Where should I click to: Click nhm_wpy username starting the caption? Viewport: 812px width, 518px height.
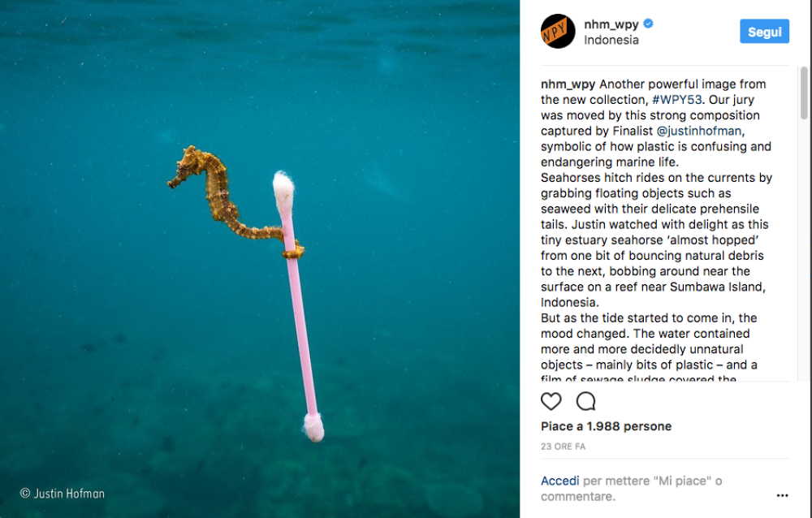click(568, 84)
